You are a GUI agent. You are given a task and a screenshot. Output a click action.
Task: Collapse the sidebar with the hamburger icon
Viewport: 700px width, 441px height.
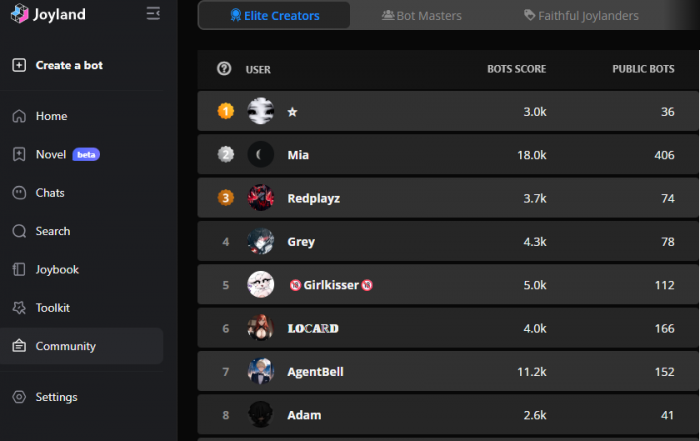click(x=153, y=13)
